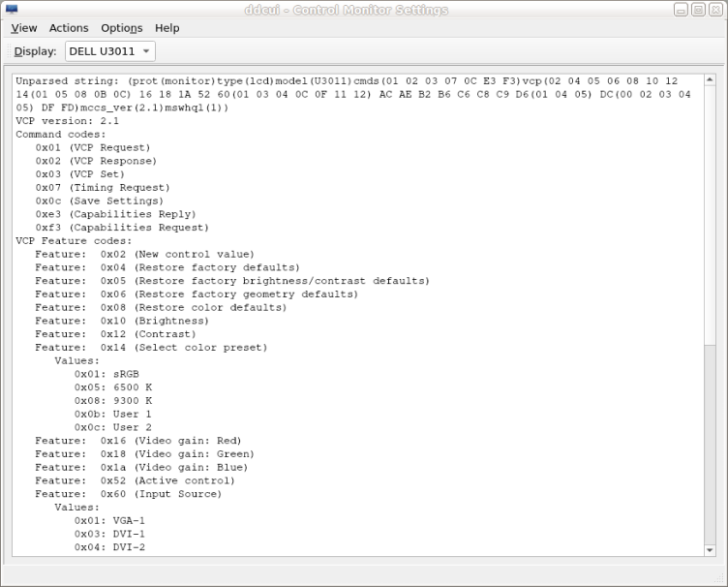This screenshot has width=728, height=587.
Task: Maximize the ddcui window
Action: tap(698, 10)
